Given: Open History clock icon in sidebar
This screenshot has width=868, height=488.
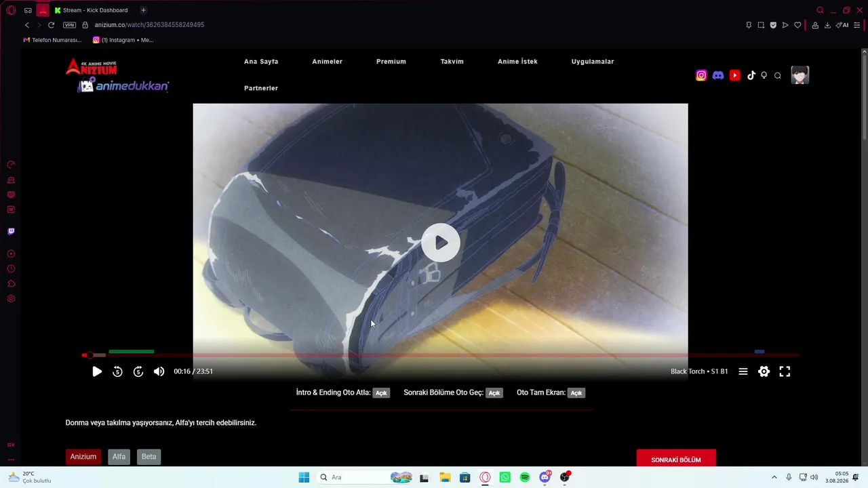Looking at the screenshot, I should point(11,268).
